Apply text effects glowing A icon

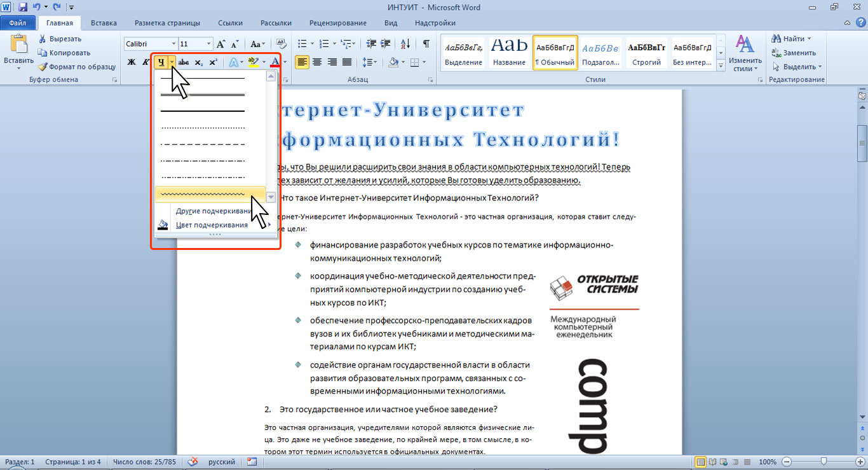tap(233, 62)
